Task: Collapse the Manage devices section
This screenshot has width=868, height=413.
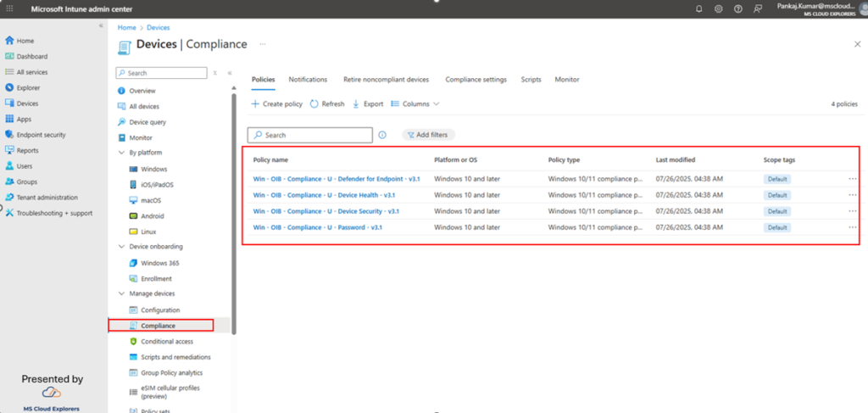Action: [x=122, y=293]
